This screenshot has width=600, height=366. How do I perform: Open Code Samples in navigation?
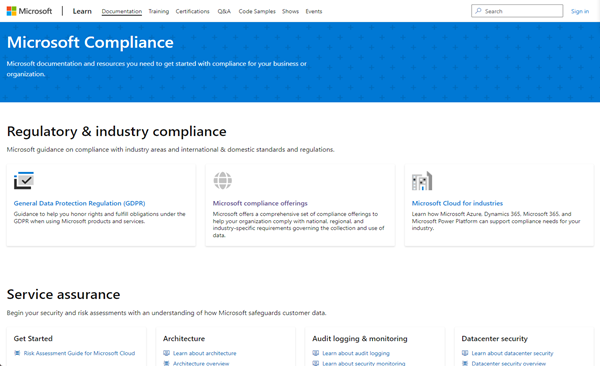pos(257,11)
